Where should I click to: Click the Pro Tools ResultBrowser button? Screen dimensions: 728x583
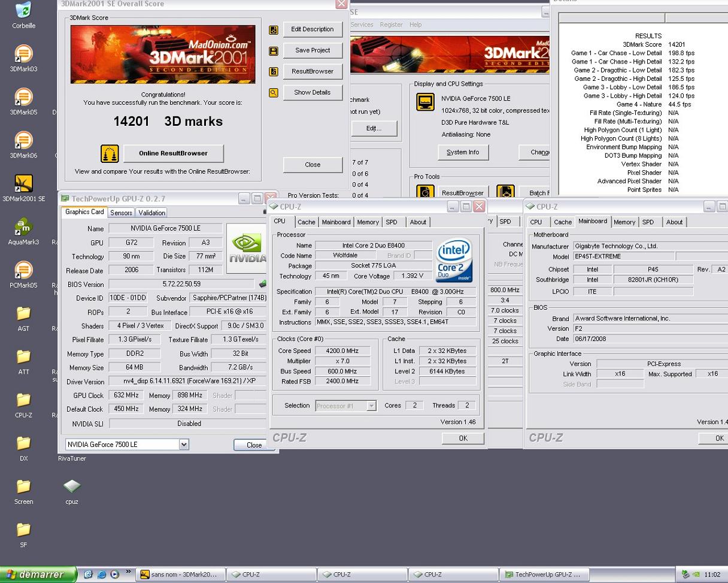463,193
